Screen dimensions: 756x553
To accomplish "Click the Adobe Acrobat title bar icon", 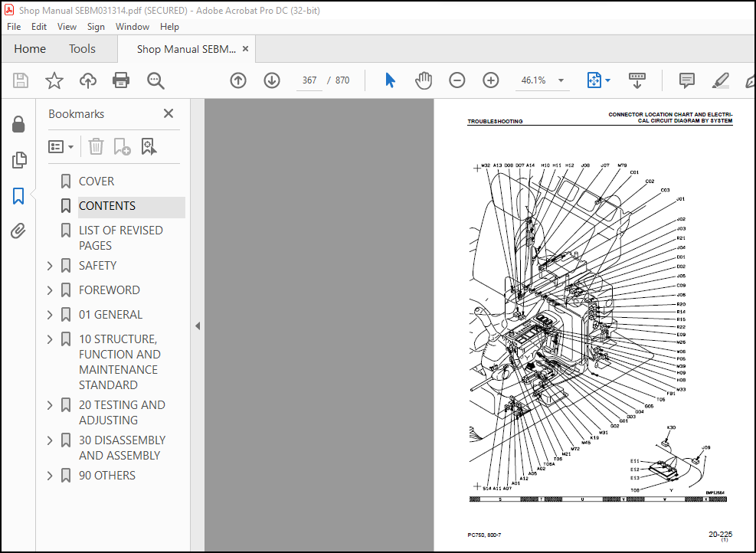I will coord(9,10).
